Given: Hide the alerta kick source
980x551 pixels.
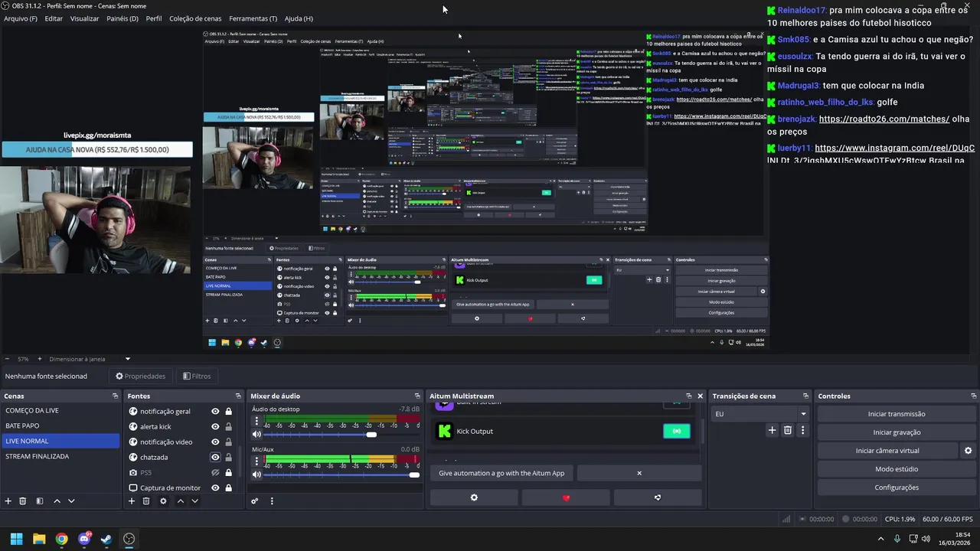Looking at the screenshot, I should click(x=215, y=426).
